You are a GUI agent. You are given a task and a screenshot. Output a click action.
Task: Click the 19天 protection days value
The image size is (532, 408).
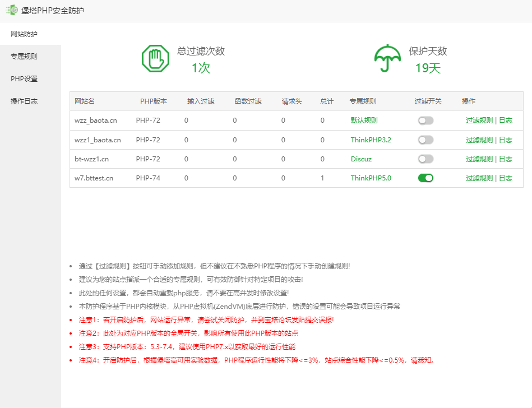[x=428, y=68]
